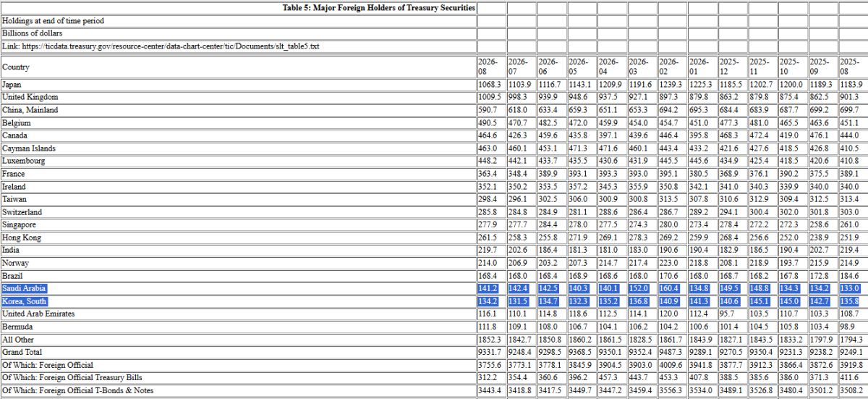868x399 pixels.
Task: Click the highlighted 'Saudi Arabia' cell
Action: coord(238,289)
